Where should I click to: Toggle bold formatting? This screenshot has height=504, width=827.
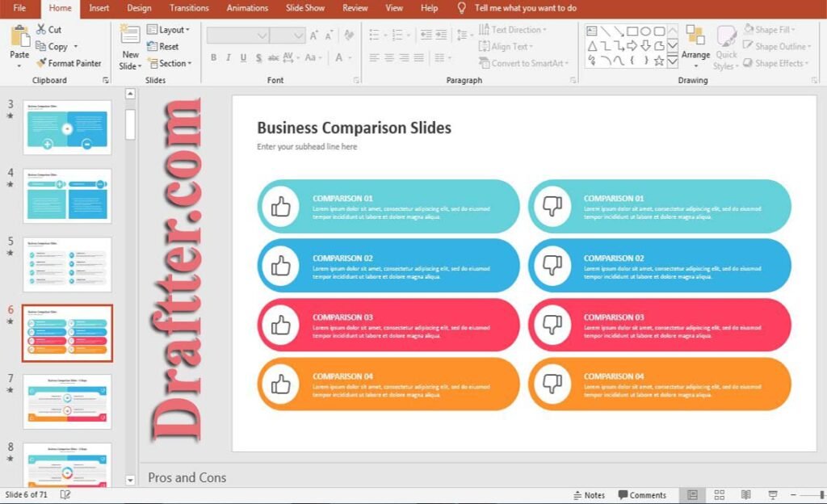pyautogui.click(x=213, y=58)
